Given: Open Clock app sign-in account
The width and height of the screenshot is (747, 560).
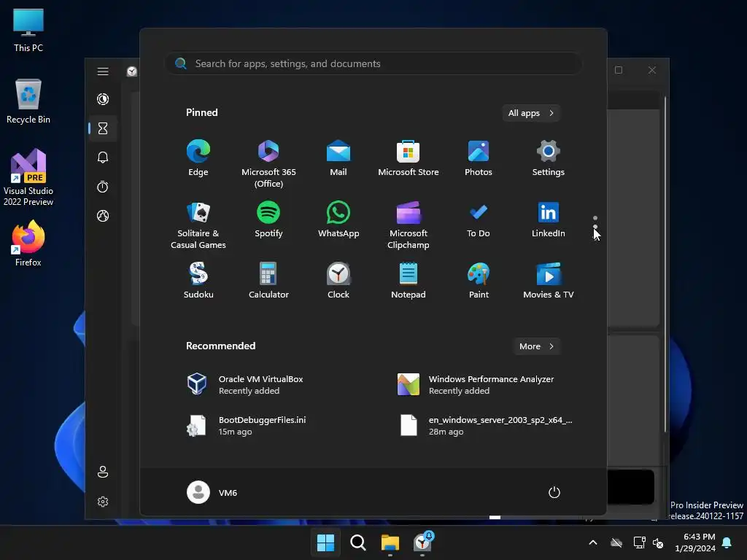Looking at the screenshot, I should point(103,472).
